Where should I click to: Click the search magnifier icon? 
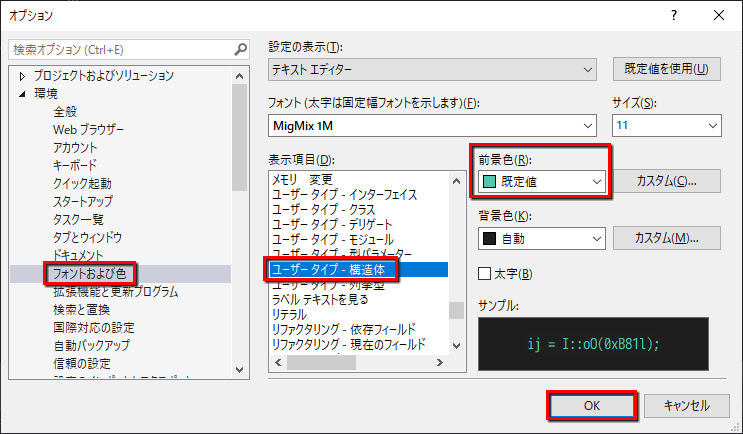(240, 49)
